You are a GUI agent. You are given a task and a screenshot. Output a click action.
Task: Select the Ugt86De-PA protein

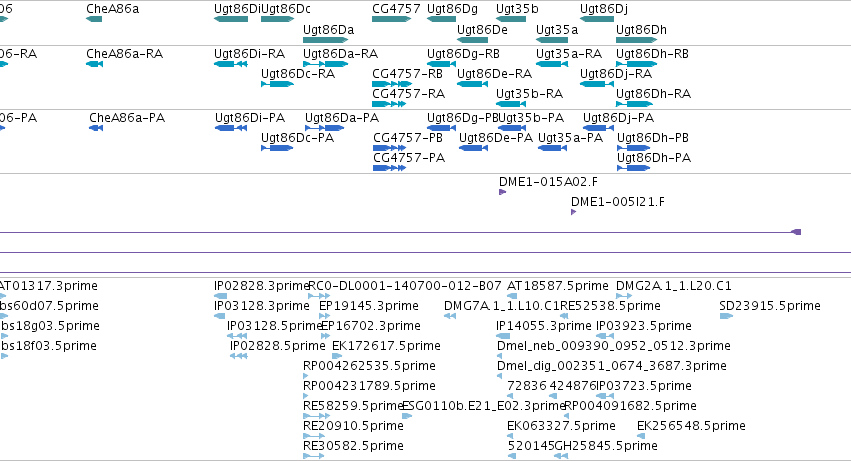(x=473, y=148)
